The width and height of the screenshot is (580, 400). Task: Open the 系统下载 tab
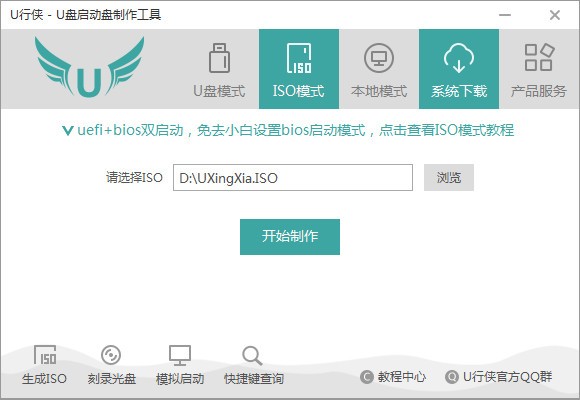click(x=459, y=69)
